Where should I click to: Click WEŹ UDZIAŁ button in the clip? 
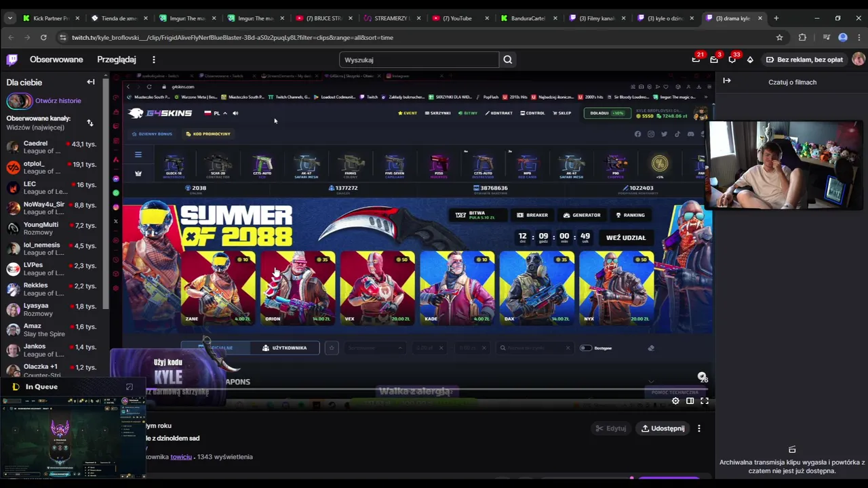click(x=626, y=238)
